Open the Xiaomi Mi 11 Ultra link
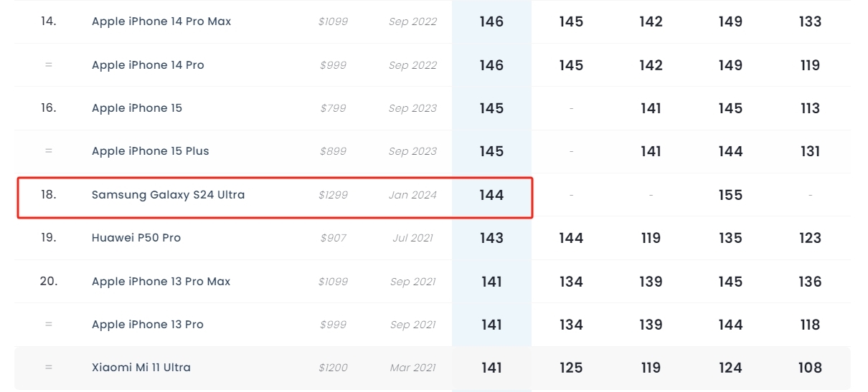The width and height of the screenshot is (868, 392). click(141, 368)
